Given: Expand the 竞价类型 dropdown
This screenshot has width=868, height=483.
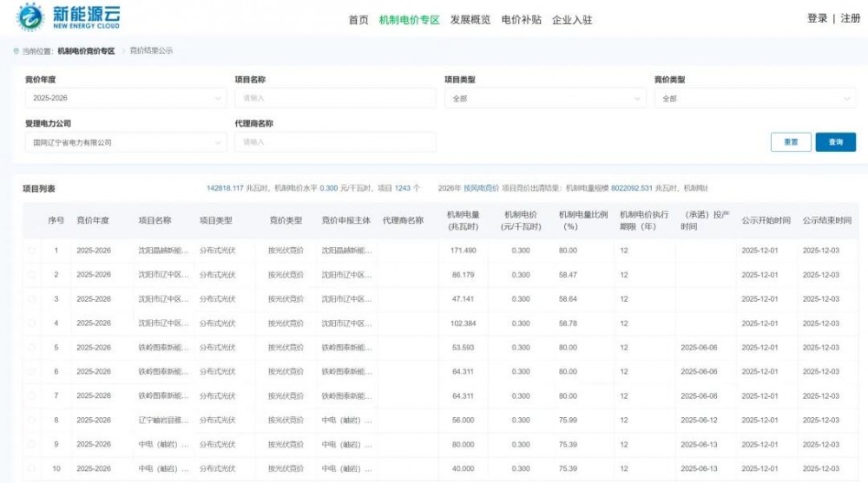Looking at the screenshot, I should [x=753, y=98].
